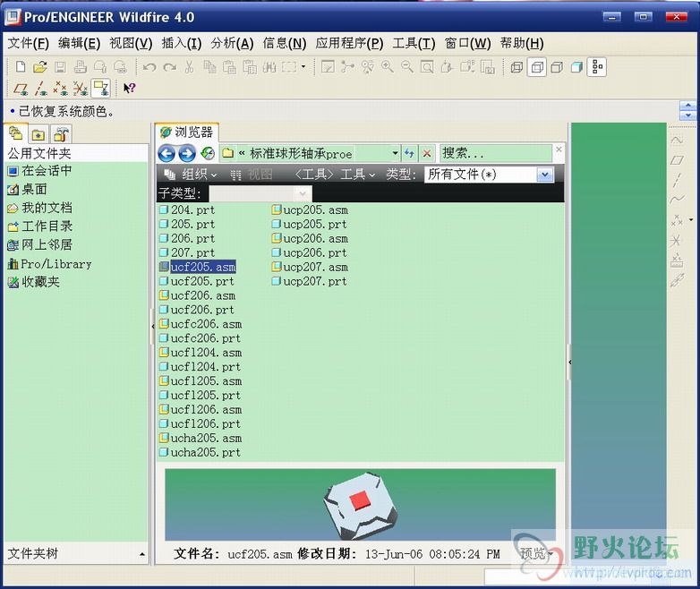Select file 204.prt
The height and width of the screenshot is (589, 700).
(x=187, y=209)
